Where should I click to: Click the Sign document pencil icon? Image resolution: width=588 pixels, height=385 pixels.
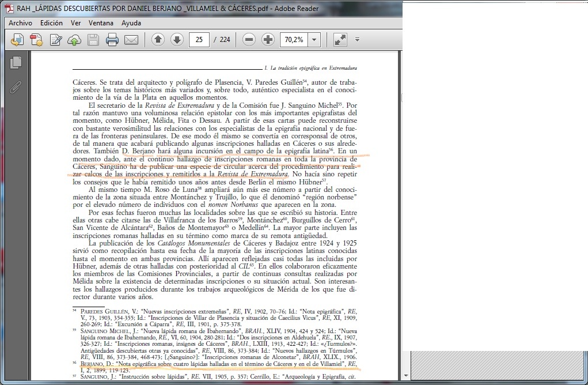[x=56, y=40]
